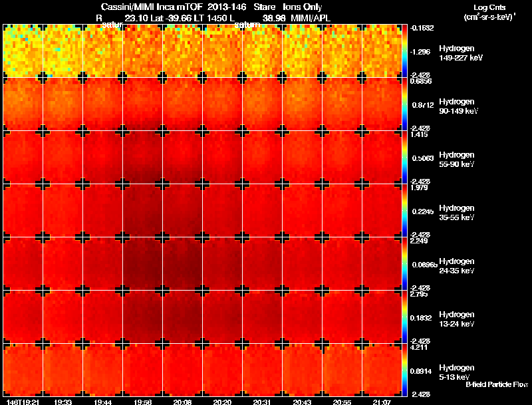Click the color bar beside 149-227 keV

tap(404, 51)
